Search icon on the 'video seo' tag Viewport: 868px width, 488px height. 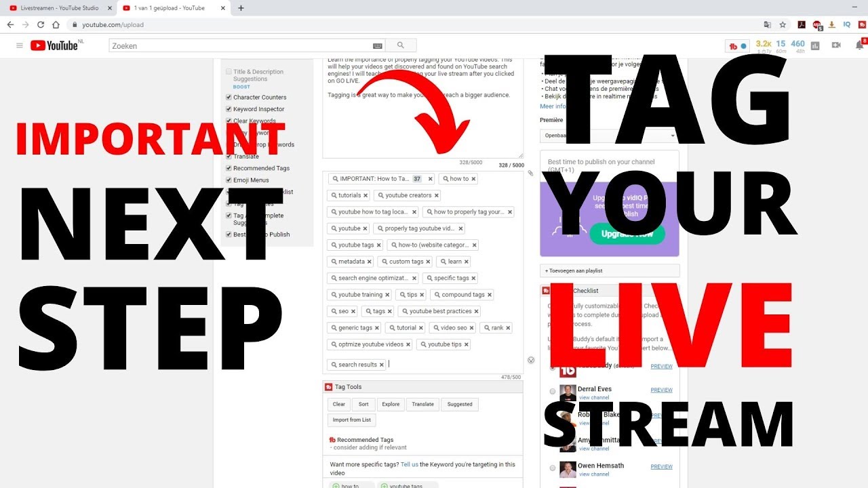click(436, 328)
